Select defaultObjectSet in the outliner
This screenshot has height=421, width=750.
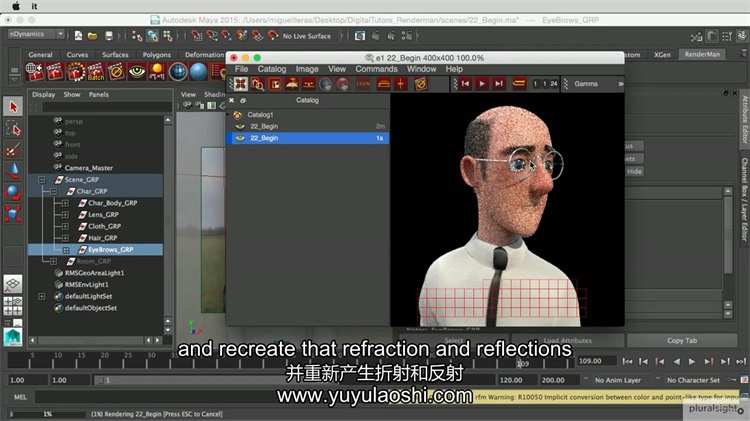(91, 308)
